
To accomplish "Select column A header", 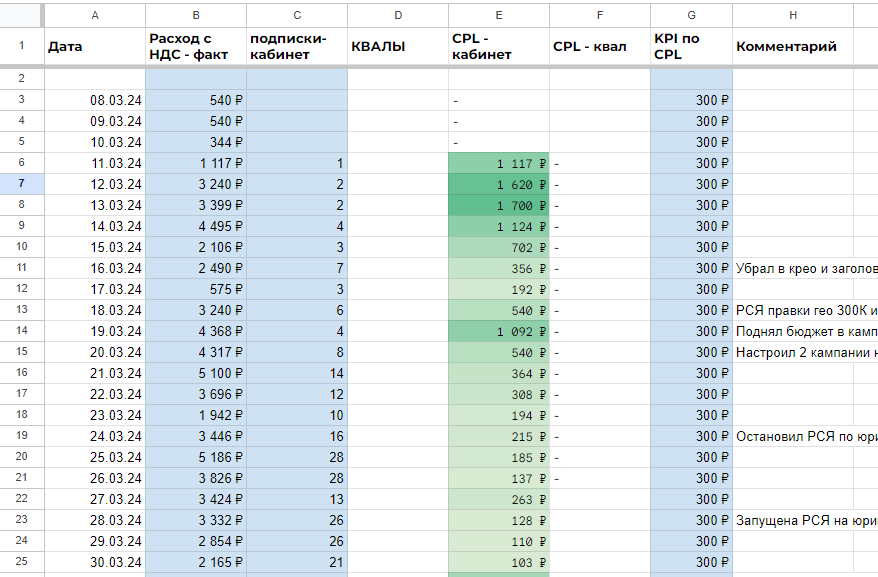I will coord(95,16).
